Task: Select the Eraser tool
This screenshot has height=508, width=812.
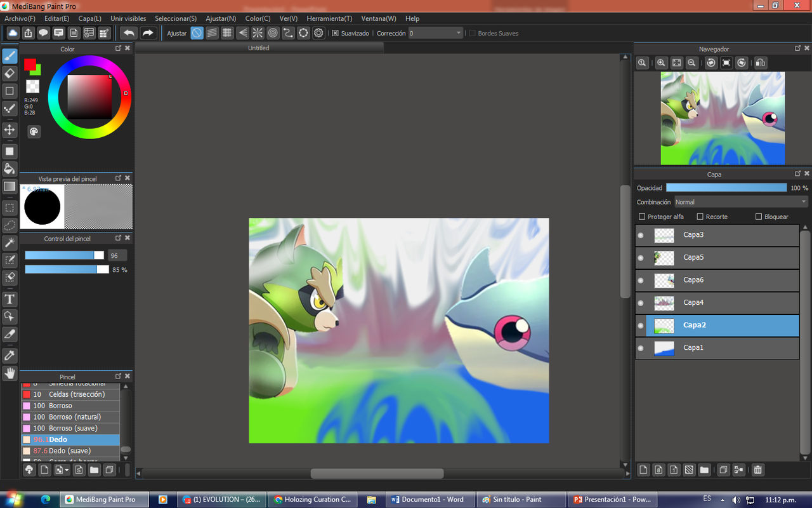Action: 10,74
